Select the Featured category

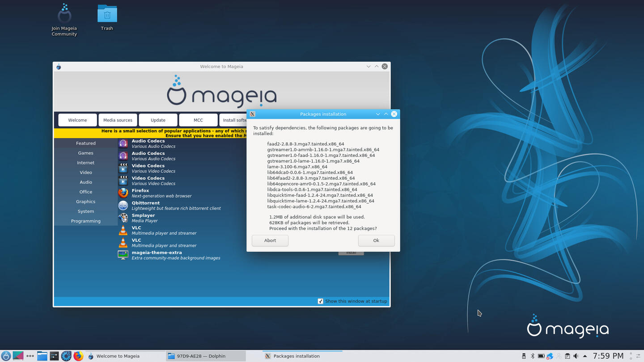click(85, 143)
